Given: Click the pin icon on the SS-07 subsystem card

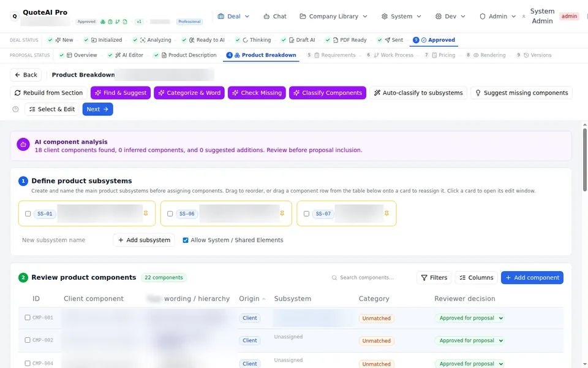Looking at the screenshot, I should [x=386, y=213].
